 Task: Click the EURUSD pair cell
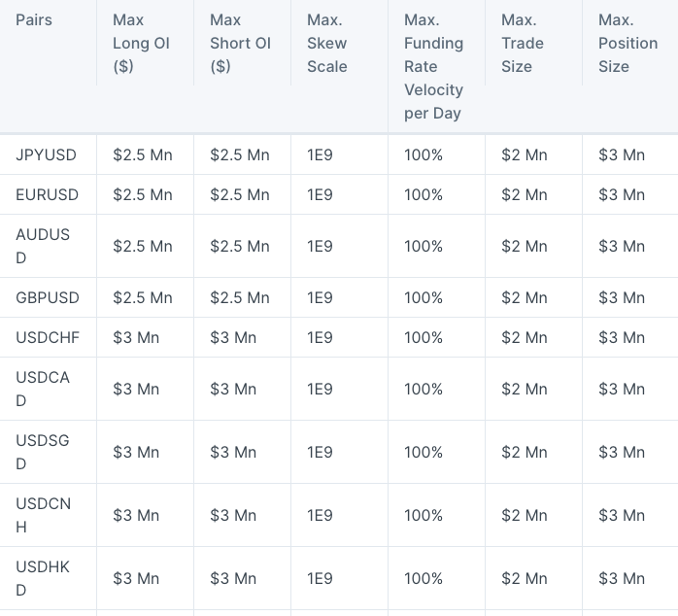(x=48, y=194)
